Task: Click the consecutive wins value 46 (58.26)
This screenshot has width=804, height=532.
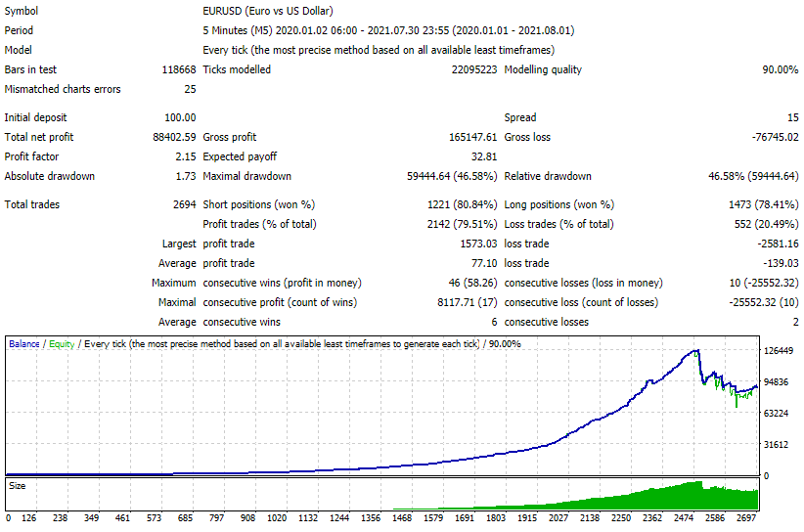Action: (472, 283)
